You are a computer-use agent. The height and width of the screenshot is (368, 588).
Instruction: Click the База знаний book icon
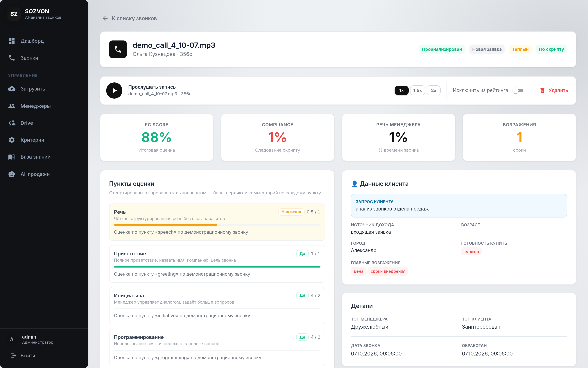tap(12, 157)
